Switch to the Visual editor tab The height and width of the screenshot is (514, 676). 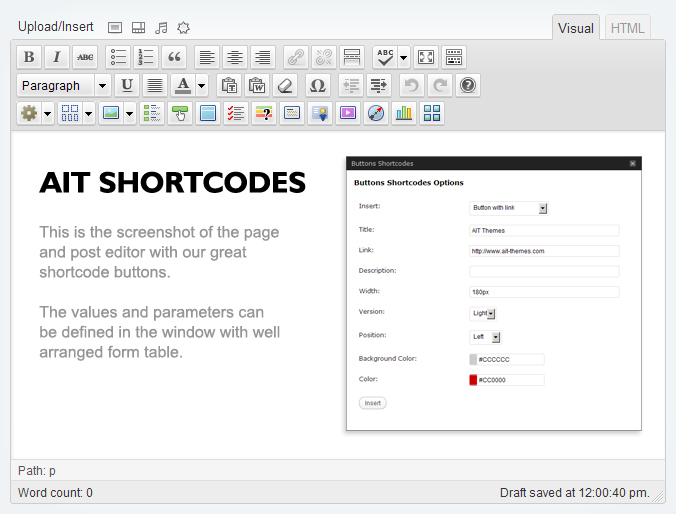pyautogui.click(x=576, y=28)
